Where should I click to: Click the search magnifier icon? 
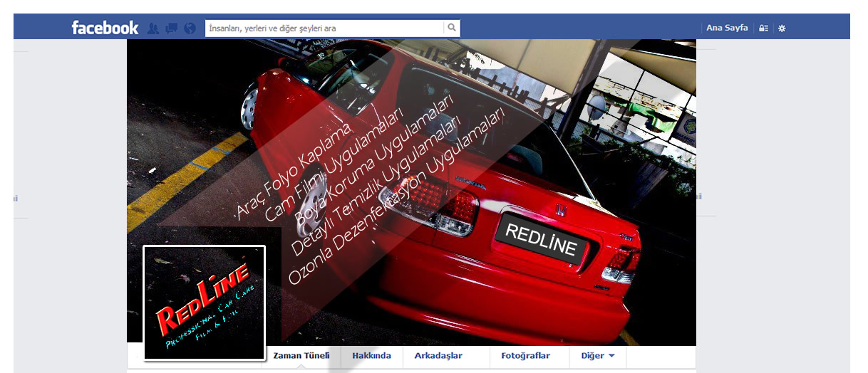click(451, 28)
